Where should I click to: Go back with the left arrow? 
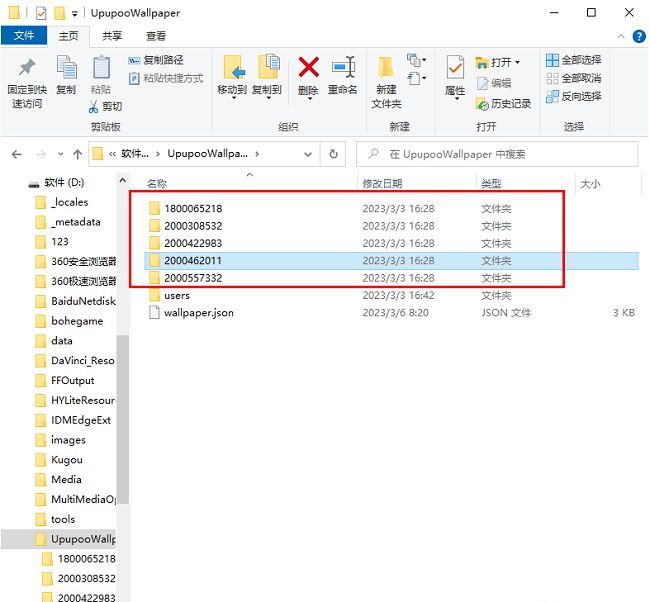[17, 155]
